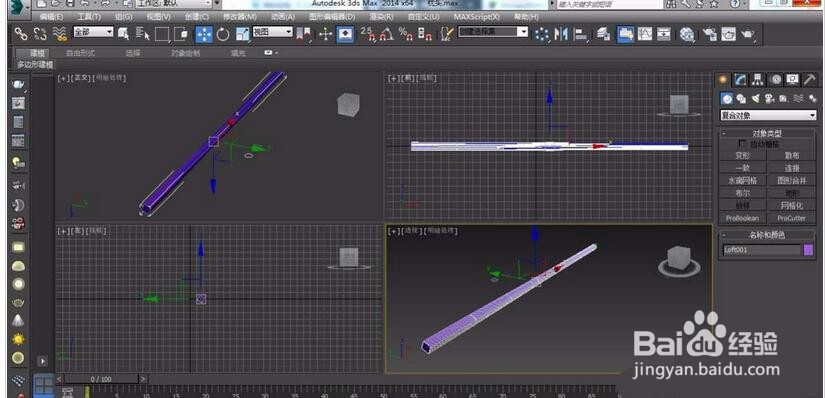Click the ProBoolean button
The image size is (825, 398).
(743, 218)
